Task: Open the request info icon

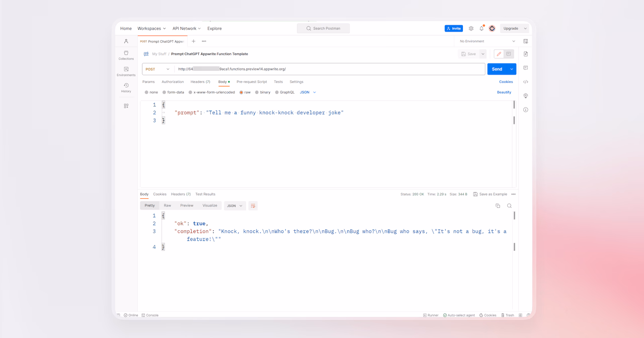Action: click(526, 110)
